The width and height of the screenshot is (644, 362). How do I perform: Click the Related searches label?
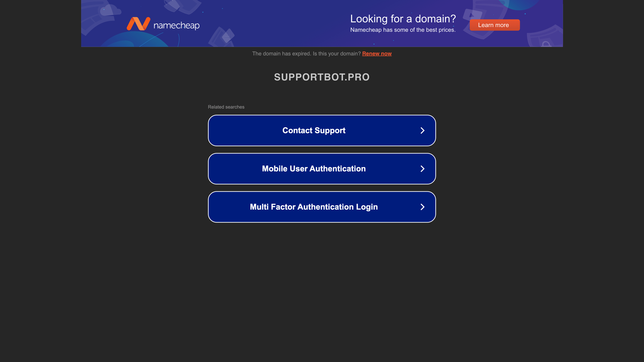click(x=226, y=107)
